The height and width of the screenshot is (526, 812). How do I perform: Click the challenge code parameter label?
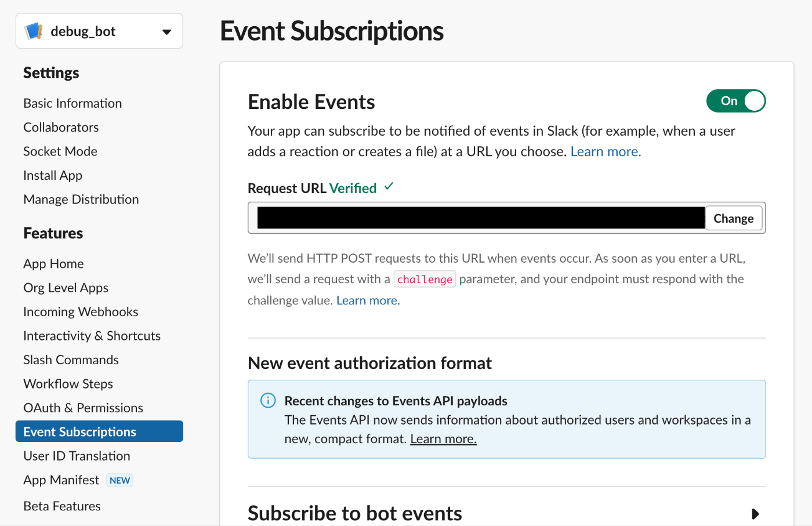pos(425,279)
